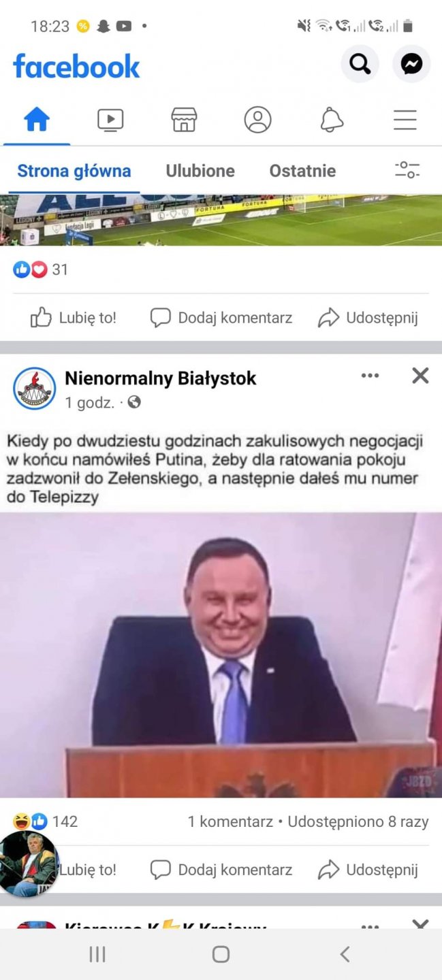Tap Dodaj komentarz under Białystok meme
The height and width of the screenshot is (980, 442).
point(221,870)
